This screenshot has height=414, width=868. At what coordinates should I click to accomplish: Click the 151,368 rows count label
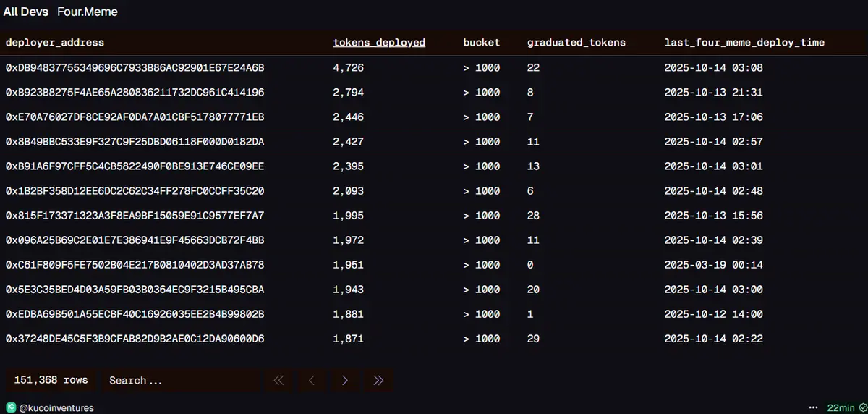51,380
